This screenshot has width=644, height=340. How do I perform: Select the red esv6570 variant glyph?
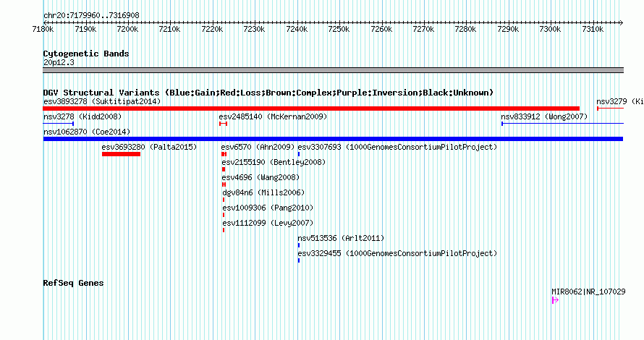click(x=224, y=154)
